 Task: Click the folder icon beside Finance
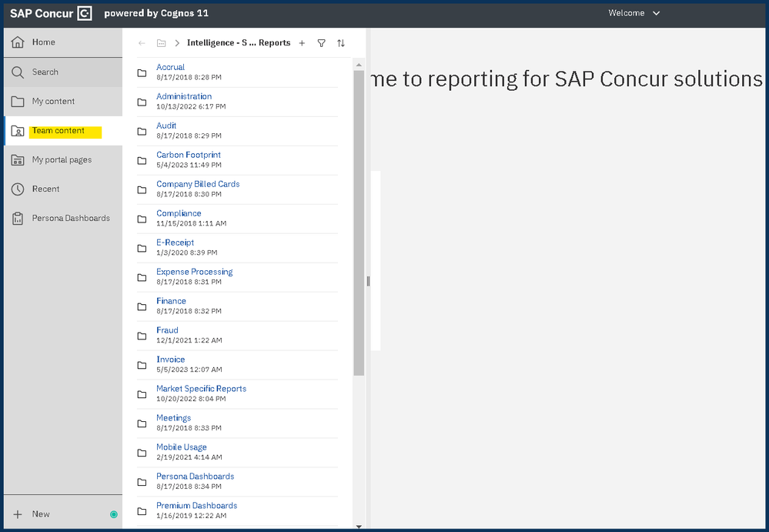coord(142,307)
